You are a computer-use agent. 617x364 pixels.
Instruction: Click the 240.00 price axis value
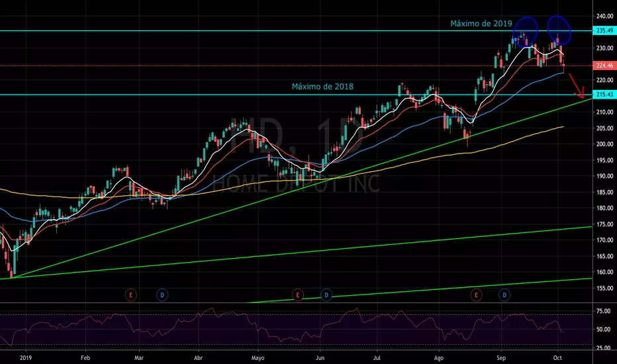[x=605, y=16]
